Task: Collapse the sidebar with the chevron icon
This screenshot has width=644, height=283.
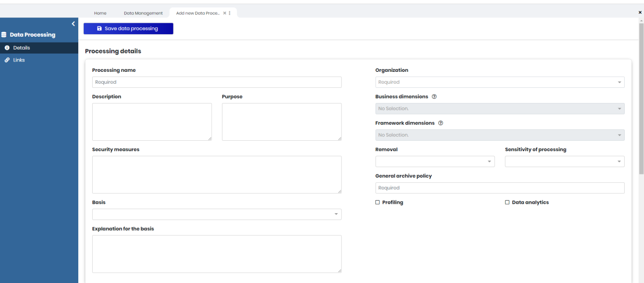Action: (73, 24)
